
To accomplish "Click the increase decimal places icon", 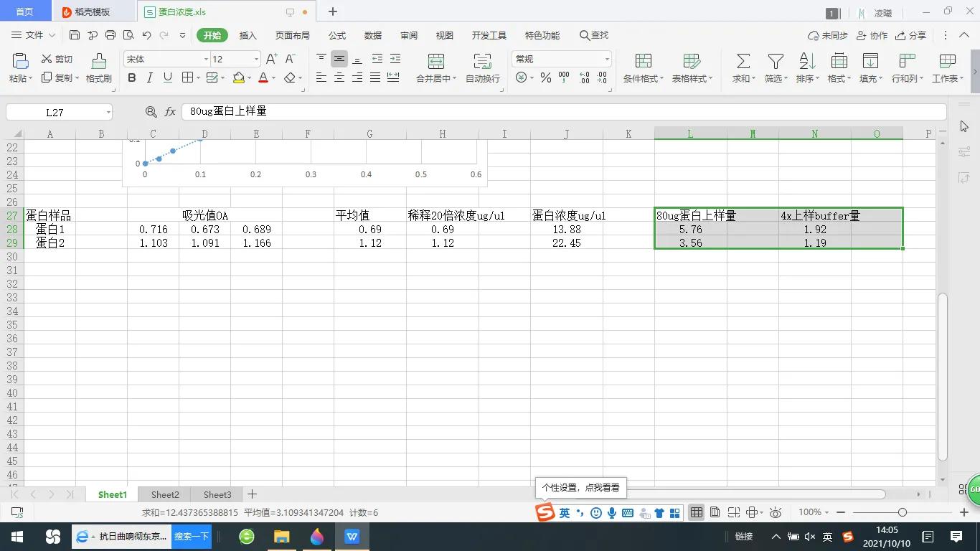I will click(584, 77).
